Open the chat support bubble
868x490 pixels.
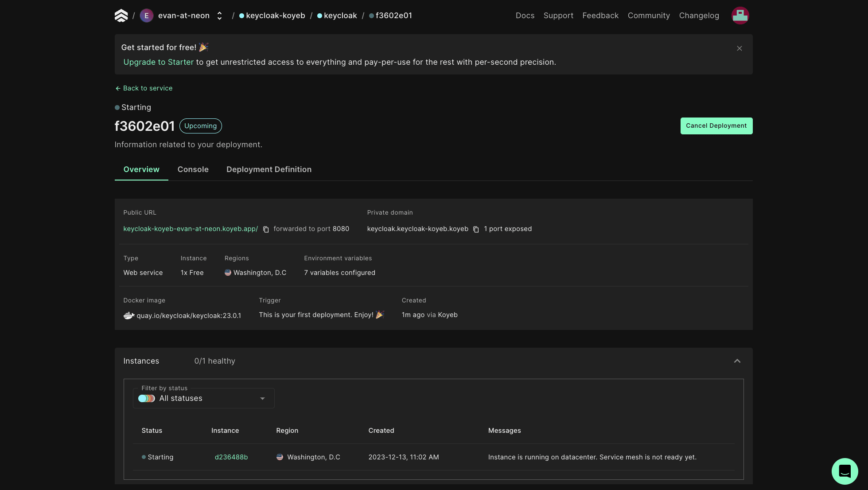pyautogui.click(x=845, y=471)
